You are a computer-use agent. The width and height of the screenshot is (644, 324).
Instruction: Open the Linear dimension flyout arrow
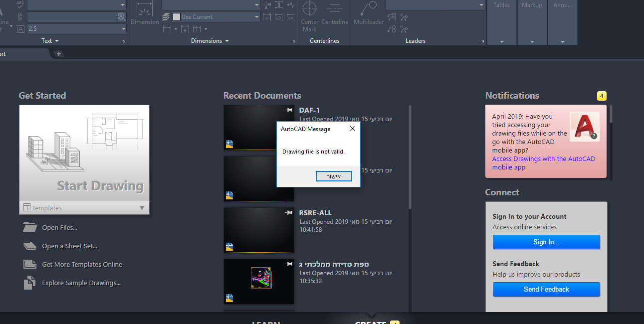click(176, 29)
